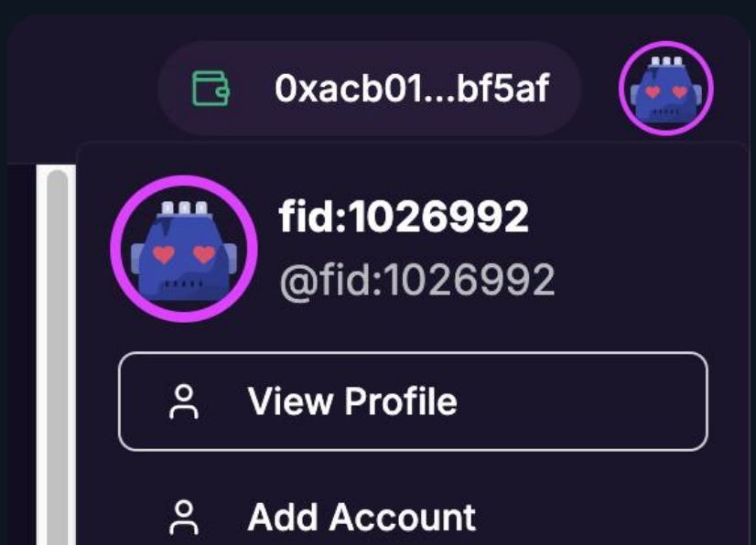Click the wallet address 0xacb01...bf5af

(412, 89)
